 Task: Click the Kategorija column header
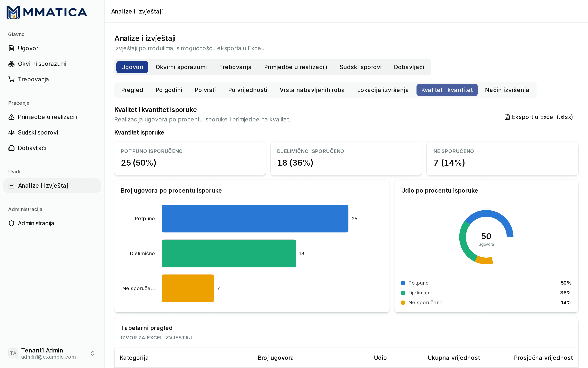[134, 358]
